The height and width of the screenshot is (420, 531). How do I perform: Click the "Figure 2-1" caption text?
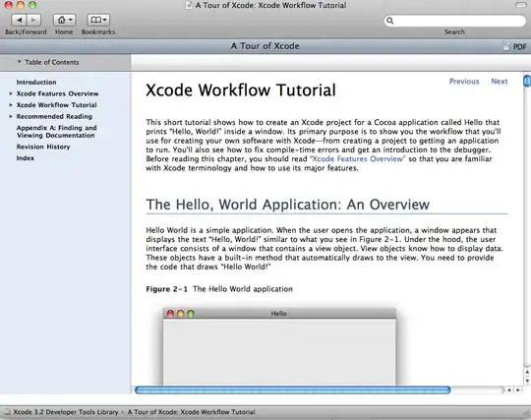click(x=166, y=289)
